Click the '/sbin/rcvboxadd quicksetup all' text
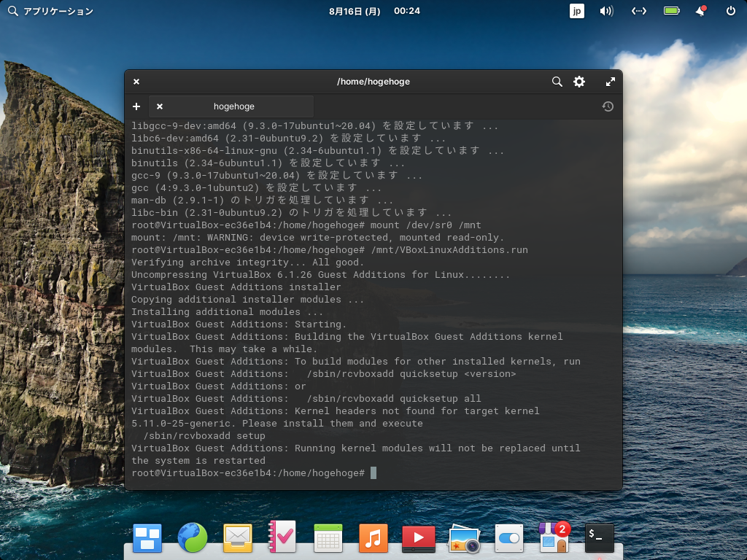This screenshot has width=747, height=560. pos(393,399)
